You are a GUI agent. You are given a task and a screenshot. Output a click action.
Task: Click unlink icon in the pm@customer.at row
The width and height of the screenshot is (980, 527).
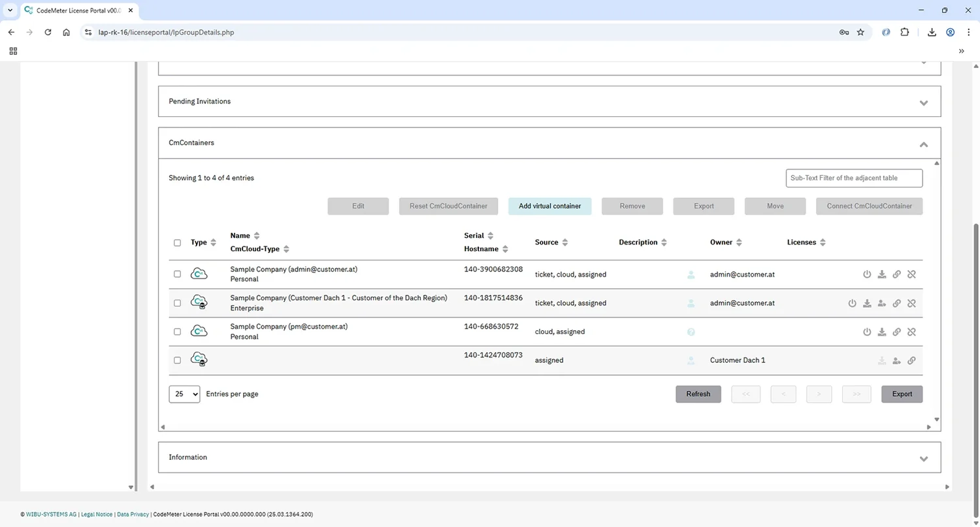pos(911,332)
